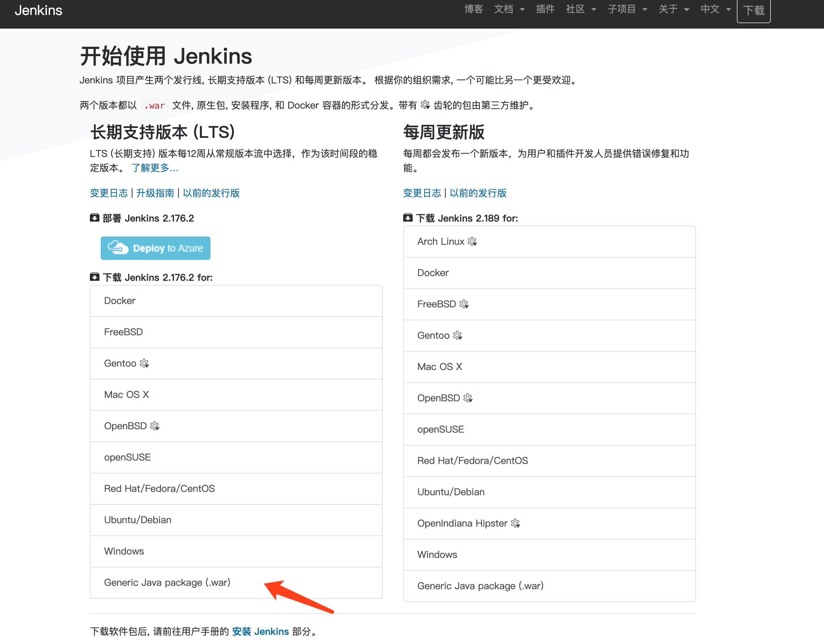
Task: Click the gear icon beside LTS Gentoo
Action: click(x=144, y=363)
